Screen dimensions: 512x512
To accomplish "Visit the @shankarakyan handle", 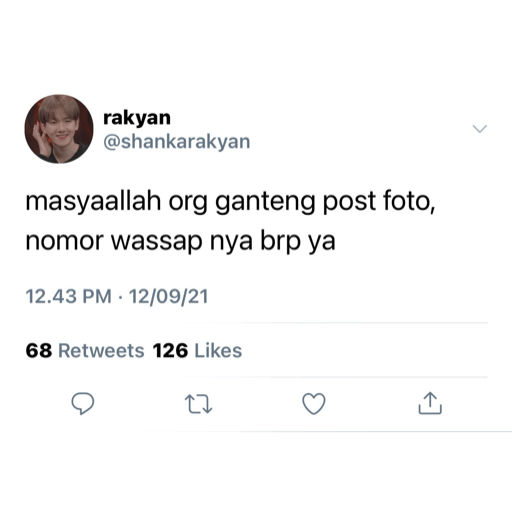I will tap(177, 142).
